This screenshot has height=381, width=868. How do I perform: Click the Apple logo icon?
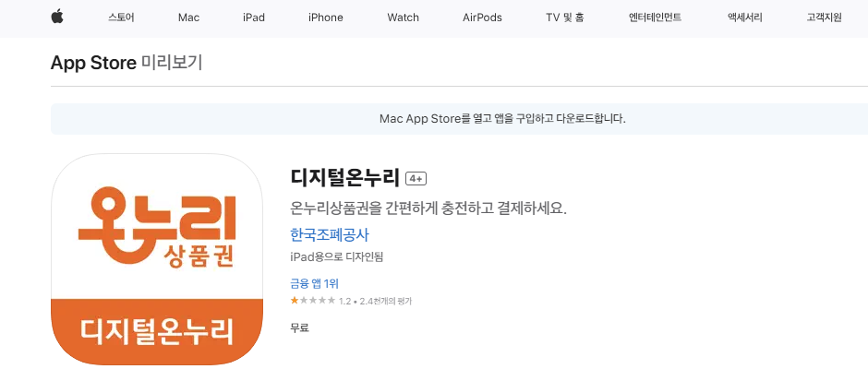(57, 17)
